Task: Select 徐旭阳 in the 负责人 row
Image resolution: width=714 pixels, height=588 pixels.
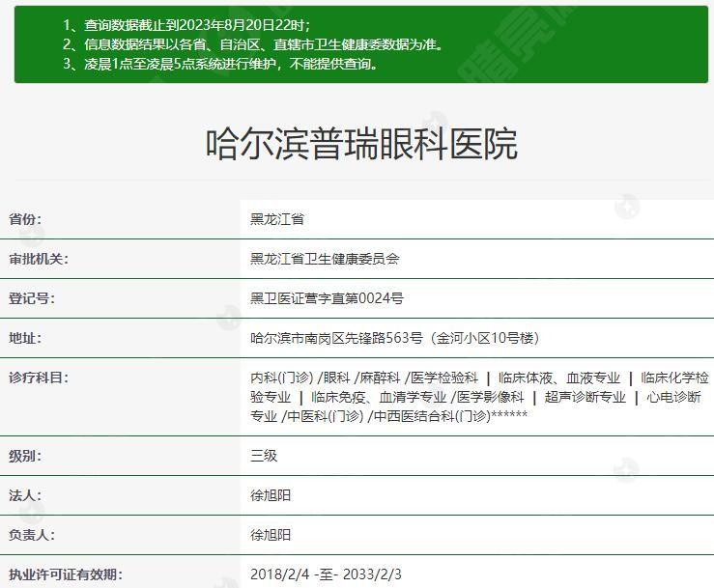Action: (x=271, y=535)
